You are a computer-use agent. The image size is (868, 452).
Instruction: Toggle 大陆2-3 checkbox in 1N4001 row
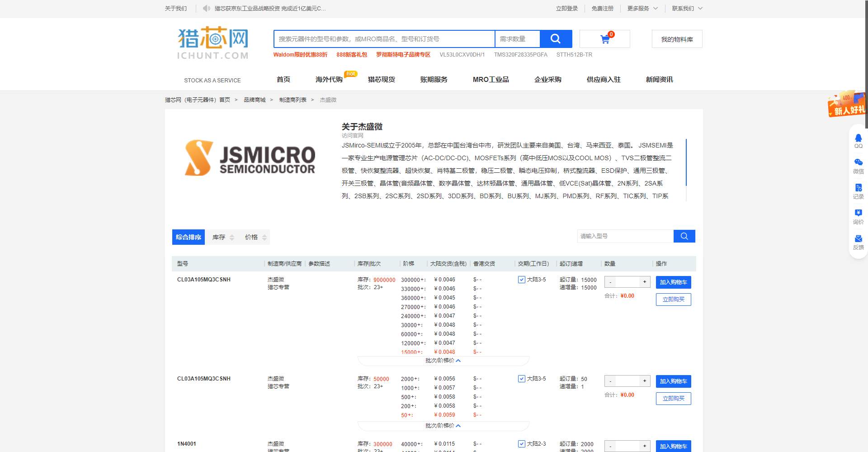point(522,444)
